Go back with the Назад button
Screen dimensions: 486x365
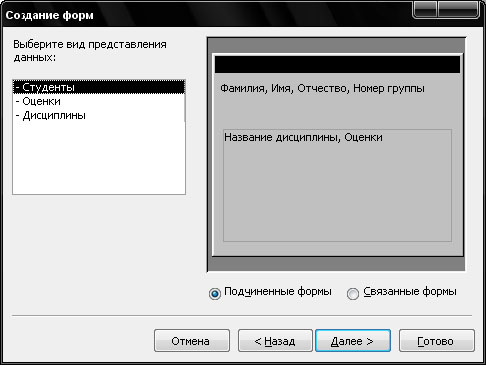(x=275, y=341)
